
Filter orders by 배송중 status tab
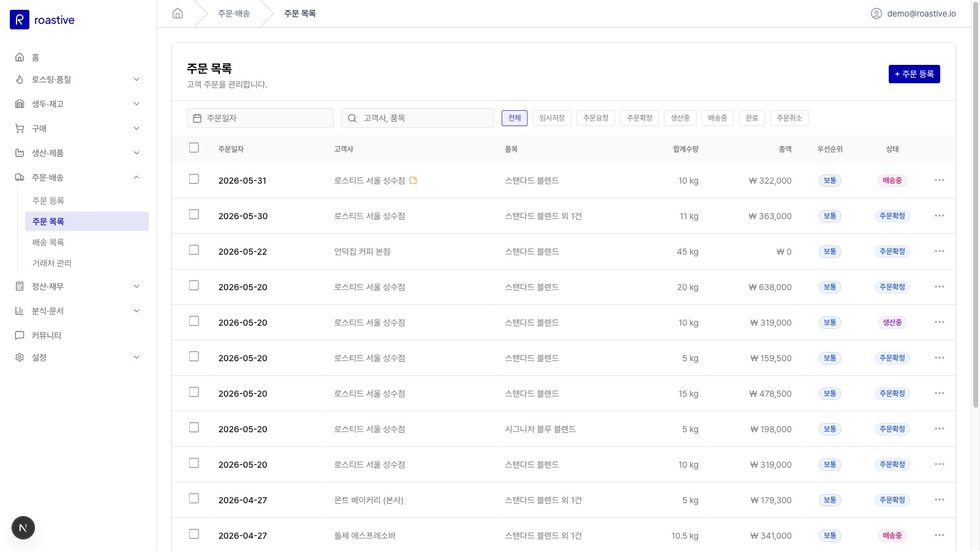718,118
